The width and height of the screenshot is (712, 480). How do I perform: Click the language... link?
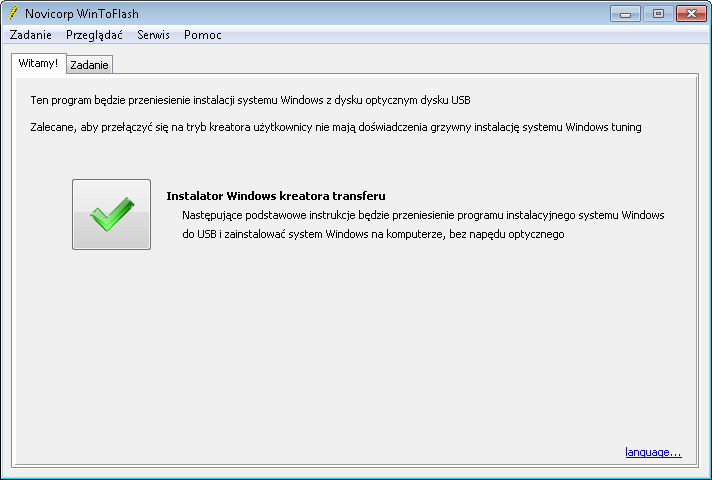tap(653, 452)
